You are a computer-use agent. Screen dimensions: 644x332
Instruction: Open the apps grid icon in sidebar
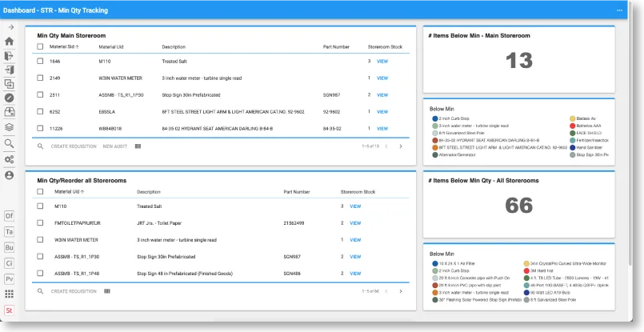[x=9, y=294]
